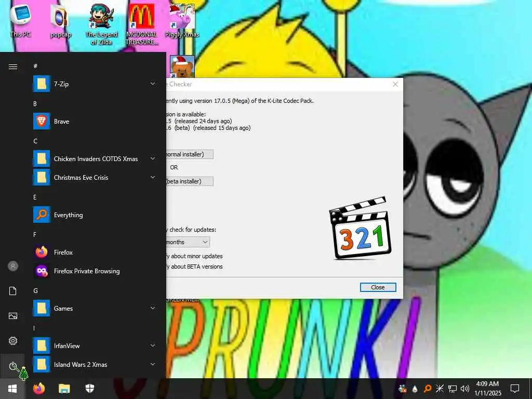Click the Windows Start button
Viewport: 532px width, 399px height.
[12, 389]
